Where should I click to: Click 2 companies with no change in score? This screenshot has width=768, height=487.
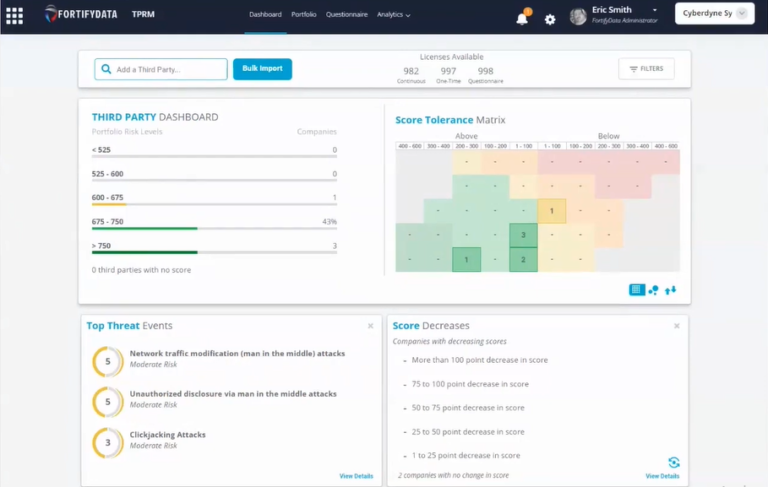(453, 475)
